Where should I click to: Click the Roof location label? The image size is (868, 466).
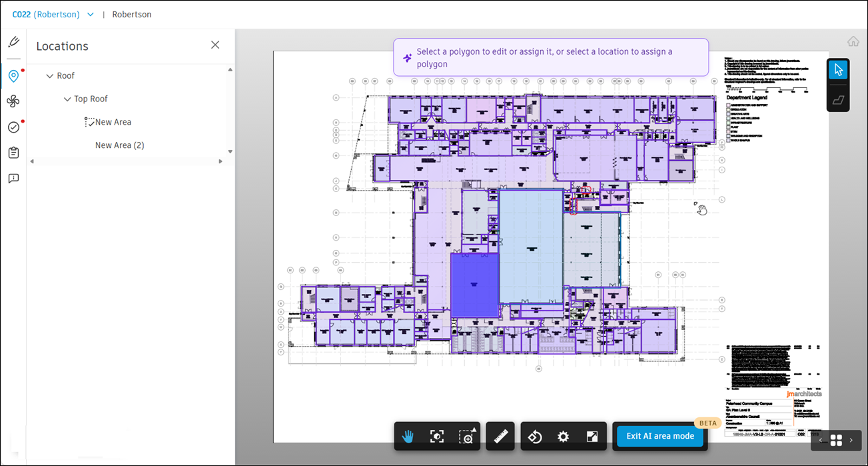pos(66,76)
